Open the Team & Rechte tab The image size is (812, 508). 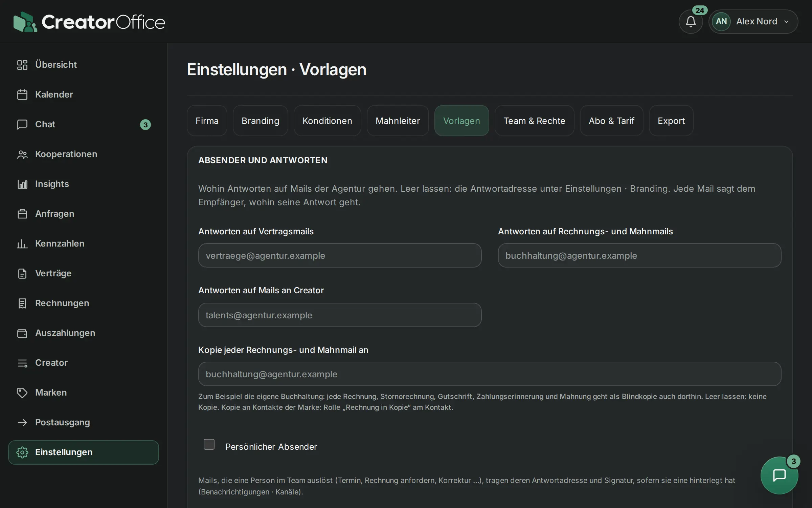[x=535, y=121]
